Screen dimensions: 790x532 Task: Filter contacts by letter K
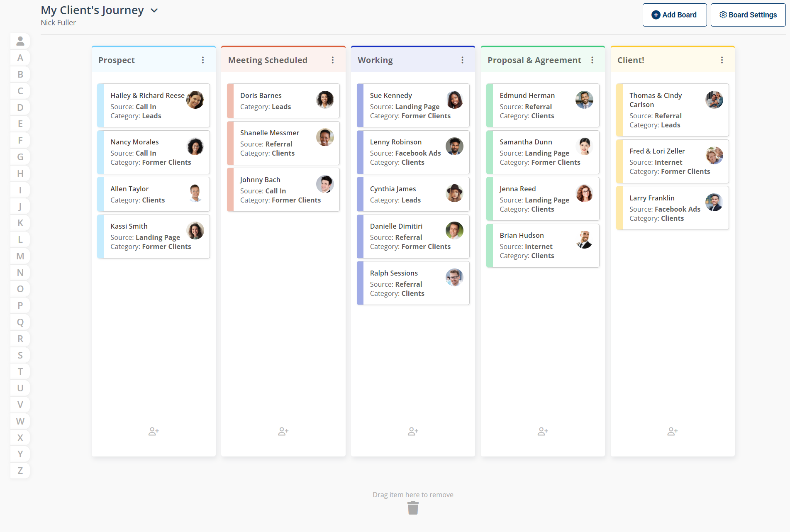[x=20, y=223]
